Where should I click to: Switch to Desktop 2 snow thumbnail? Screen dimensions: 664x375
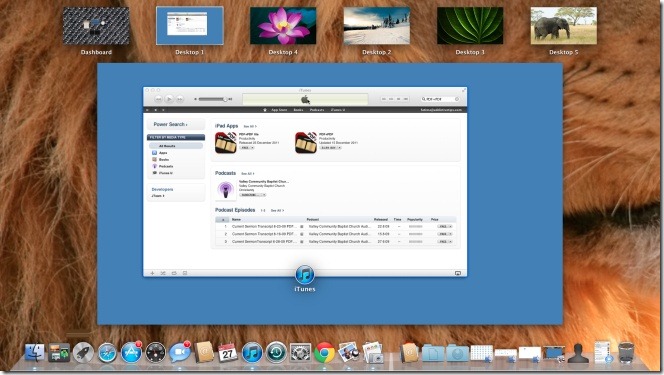pos(376,26)
